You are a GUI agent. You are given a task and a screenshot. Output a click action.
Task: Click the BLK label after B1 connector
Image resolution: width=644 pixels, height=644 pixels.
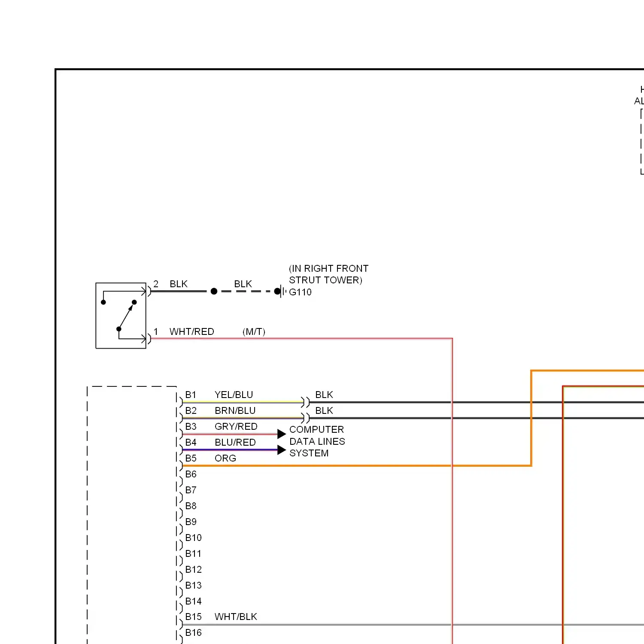coord(324,395)
